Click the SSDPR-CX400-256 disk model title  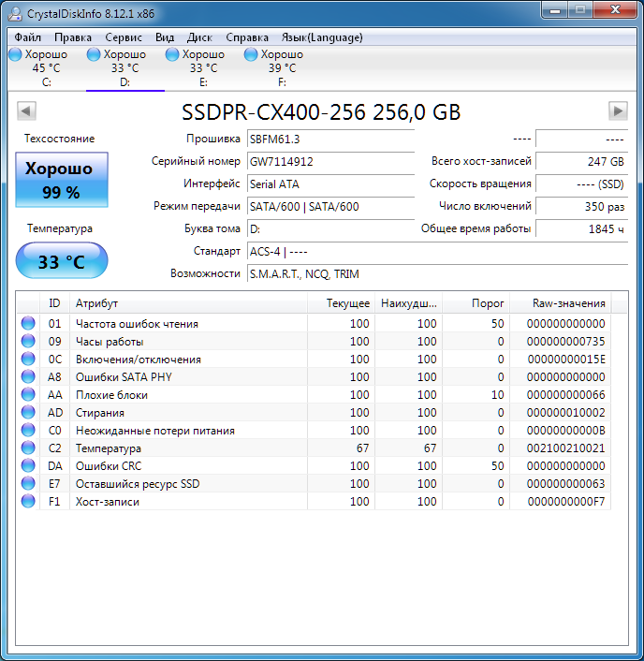click(321, 112)
